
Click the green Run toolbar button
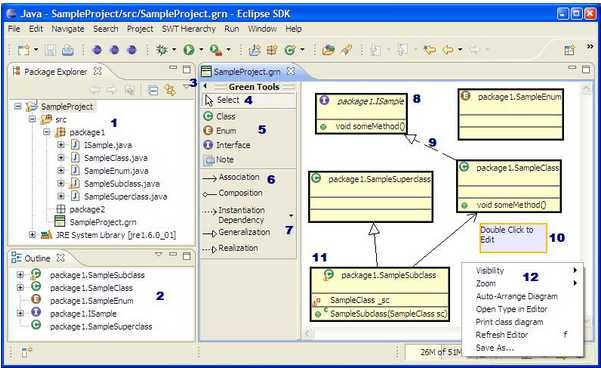[189, 50]
